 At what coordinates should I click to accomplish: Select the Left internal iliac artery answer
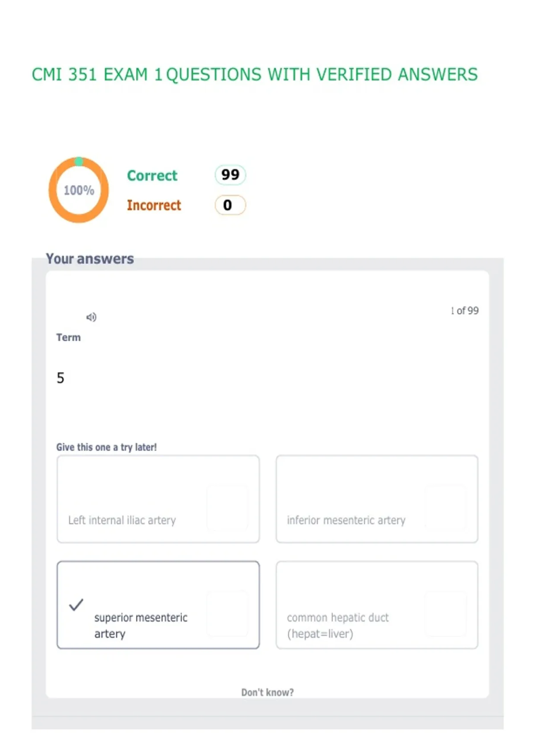pyautogui.click(x=158, y=499)
